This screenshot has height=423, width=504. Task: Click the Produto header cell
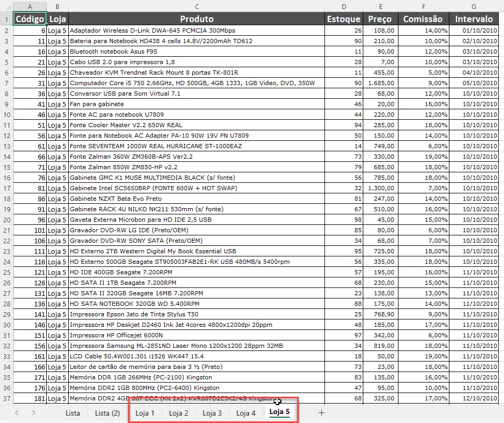click(197, 19)
